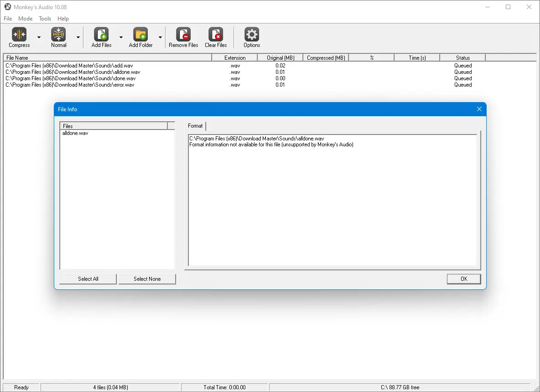
Task: Click OK in the File Info dialog
Action: [464, 279]
